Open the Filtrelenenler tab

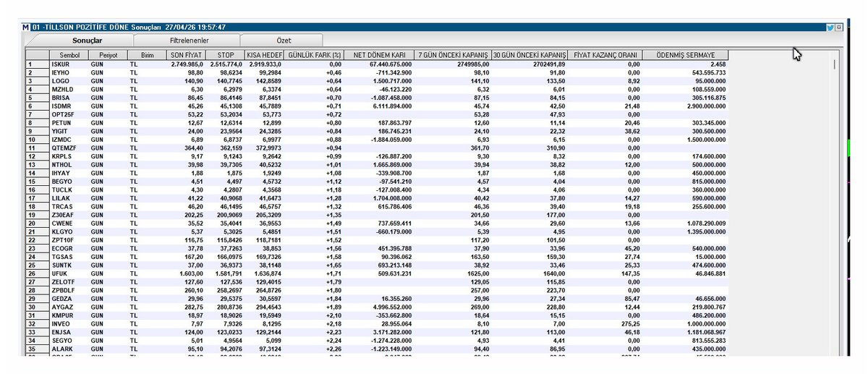point(189,41)
